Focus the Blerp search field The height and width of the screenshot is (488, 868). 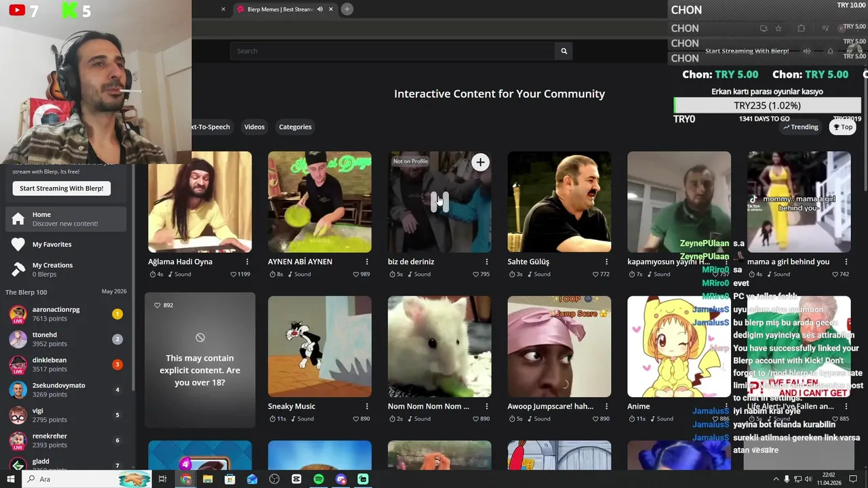point(393,51)
